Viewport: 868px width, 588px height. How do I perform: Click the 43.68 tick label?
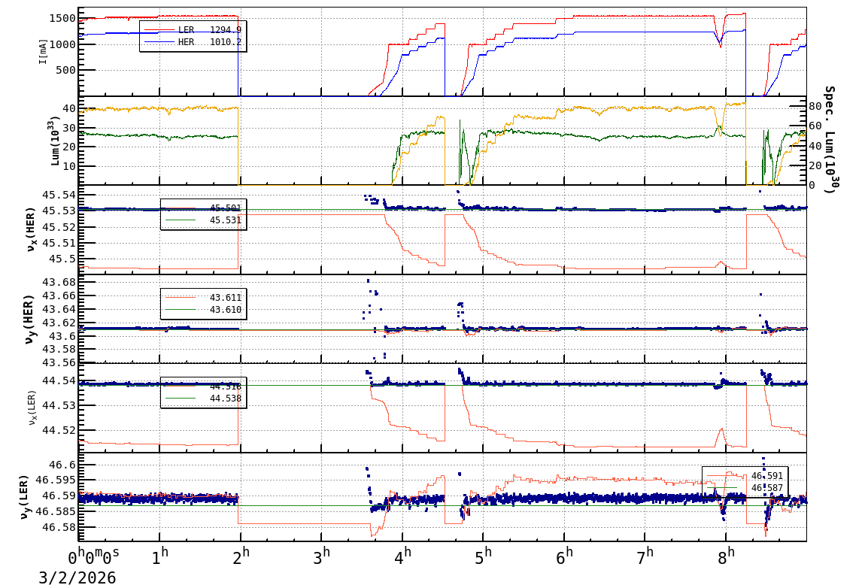[59, 282]
